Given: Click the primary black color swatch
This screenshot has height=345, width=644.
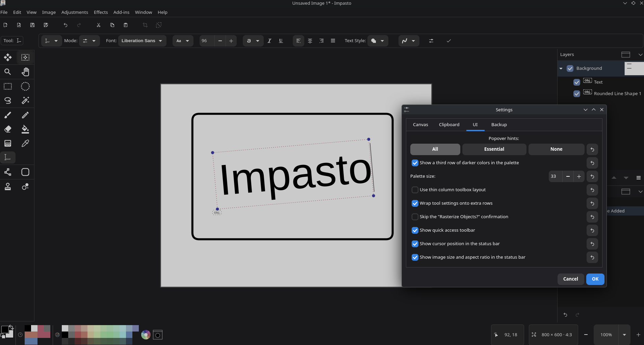Looking at the screenshot, I should 5,329.
